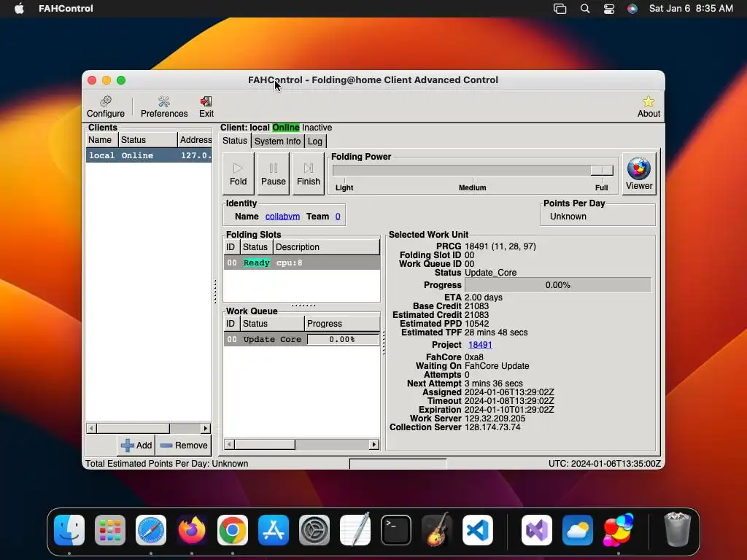Open App Store from the Dock

(274, 529)
